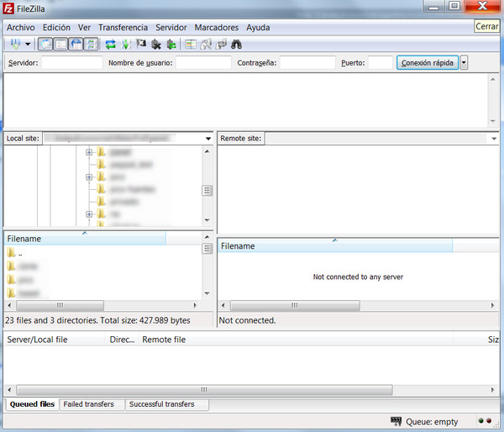Open the Local site path dropdown
The image size is (504, 432).
208,139
